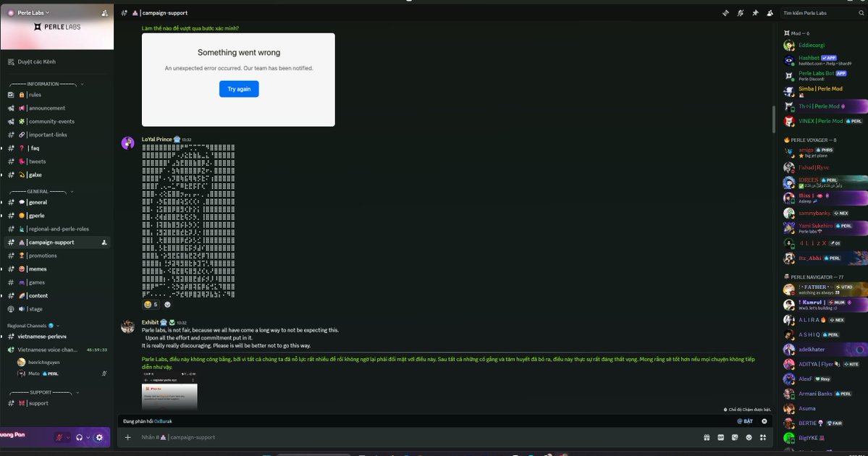
Task: Collapse the SUPPORT category
Action: [43, 392]
